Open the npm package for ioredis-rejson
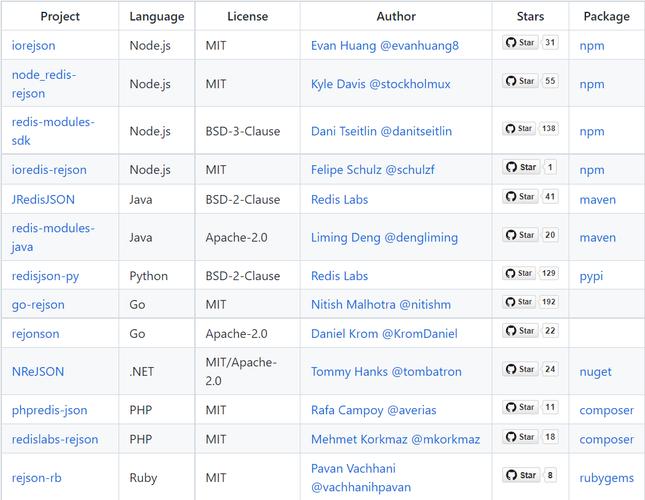The image size is (645, 500). pos(592,170)
